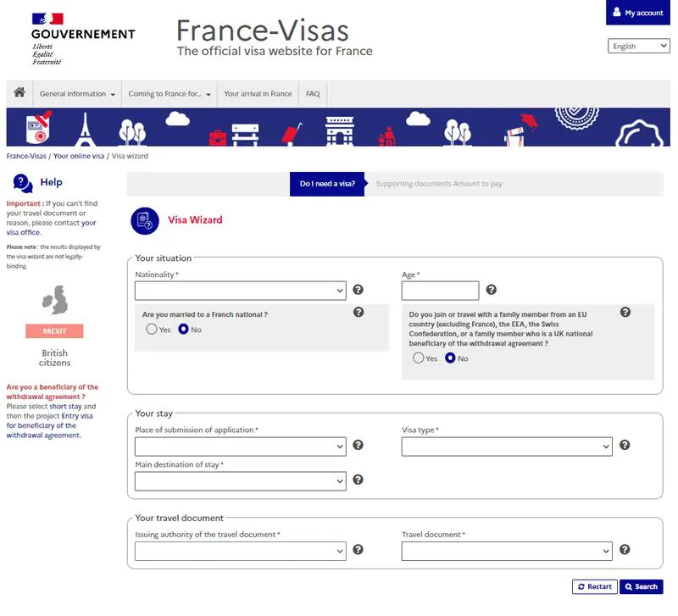Select Yes for married to a French national
Image resolution: width=678 pixels, height=616 pixels.
pos(153,330)
